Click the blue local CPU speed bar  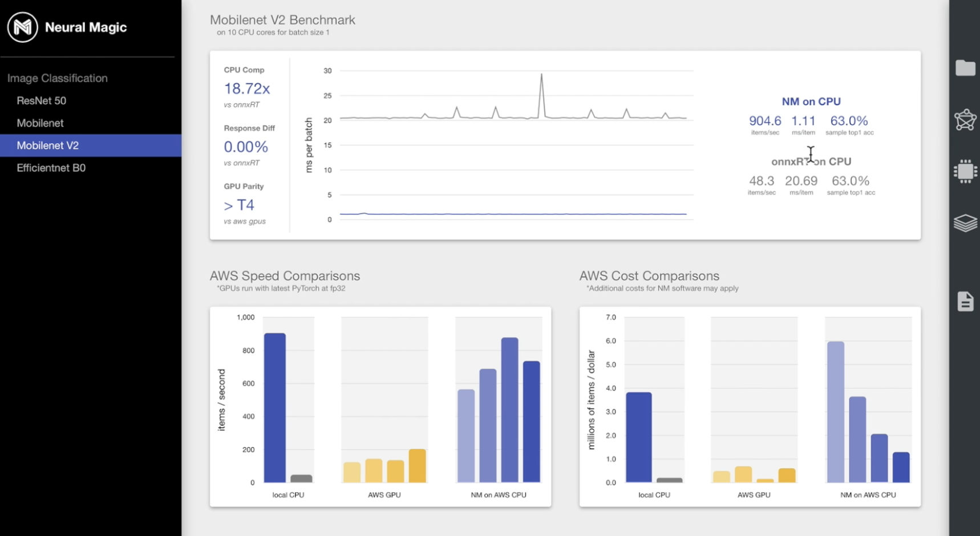[275, 408]
